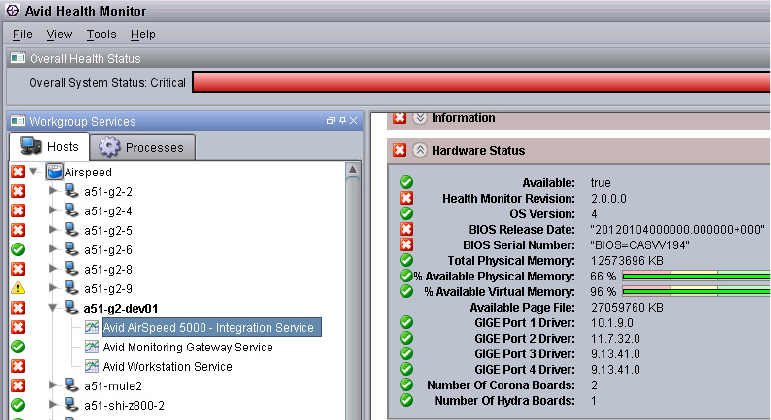Click the error icon on Hardware Status header

point(399,150)
